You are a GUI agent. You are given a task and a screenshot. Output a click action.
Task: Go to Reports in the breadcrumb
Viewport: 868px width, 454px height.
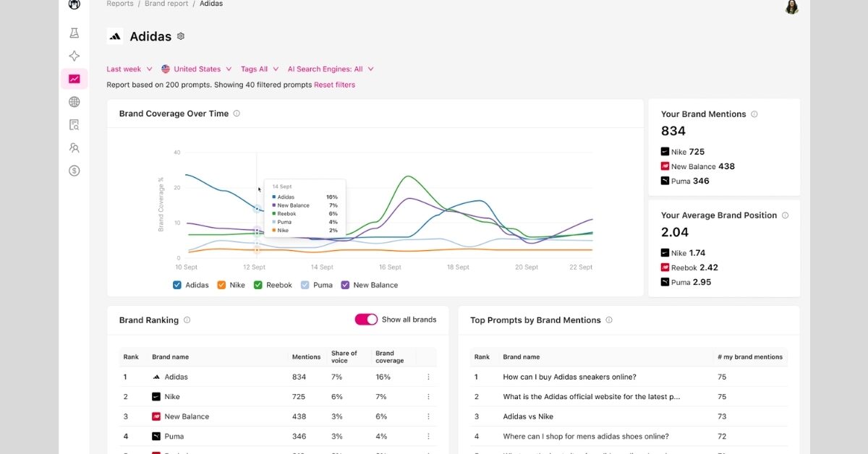point(120,4)
